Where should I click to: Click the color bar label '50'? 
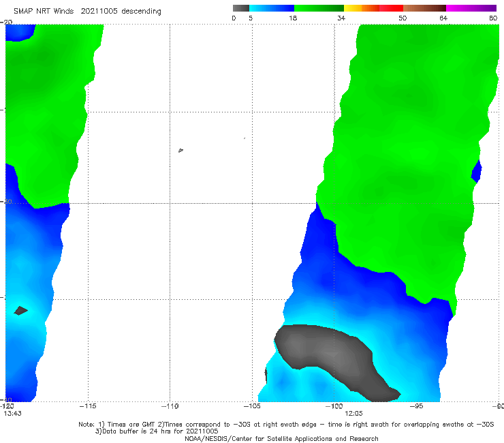coord(403,18)
